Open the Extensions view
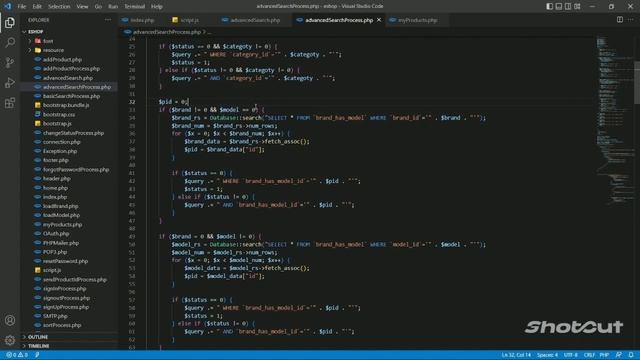Viewport: 640px width, 360px height. pyautogui.click(x=10, y=102)
